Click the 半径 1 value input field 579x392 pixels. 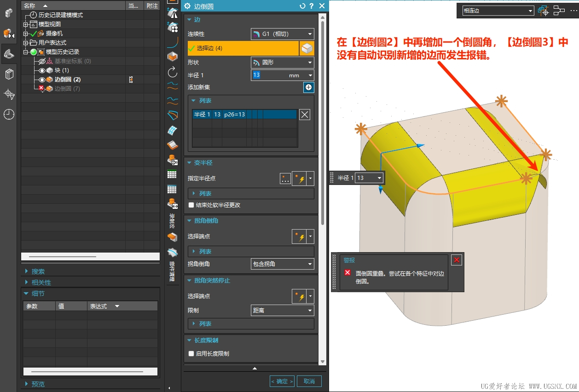click(x=279, y=75)
